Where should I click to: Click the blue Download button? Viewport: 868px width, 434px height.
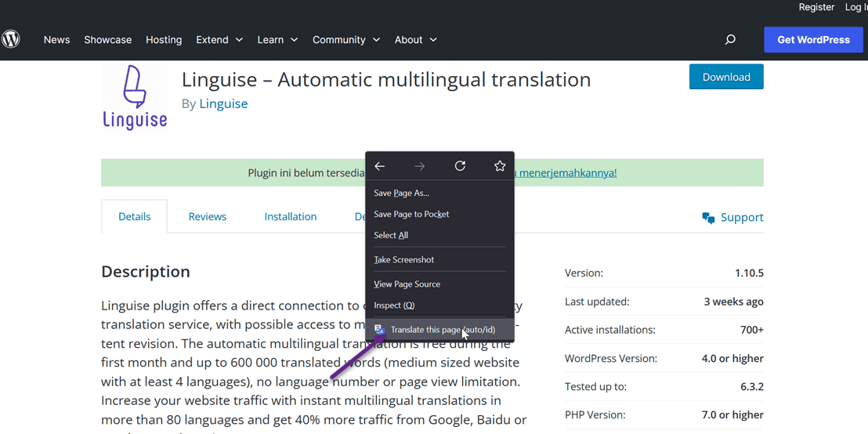(x=726, y=77)
